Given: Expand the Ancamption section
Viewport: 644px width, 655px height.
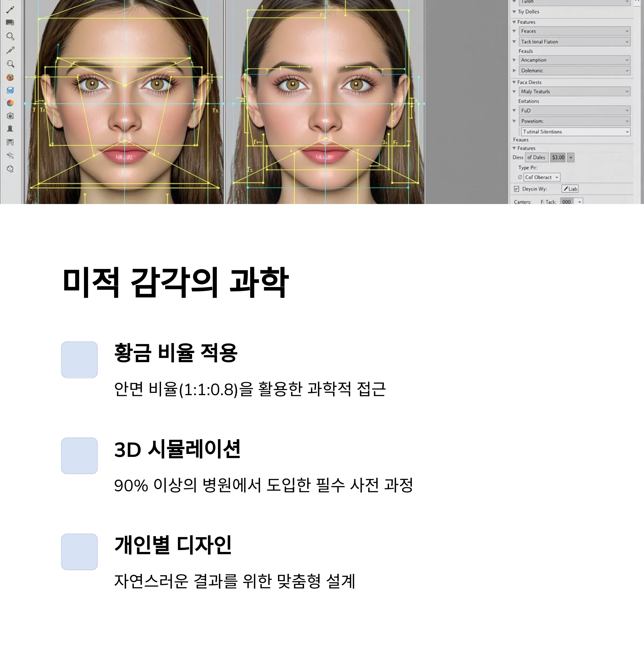Looking at the screenshot, I should tap(514, 60).
